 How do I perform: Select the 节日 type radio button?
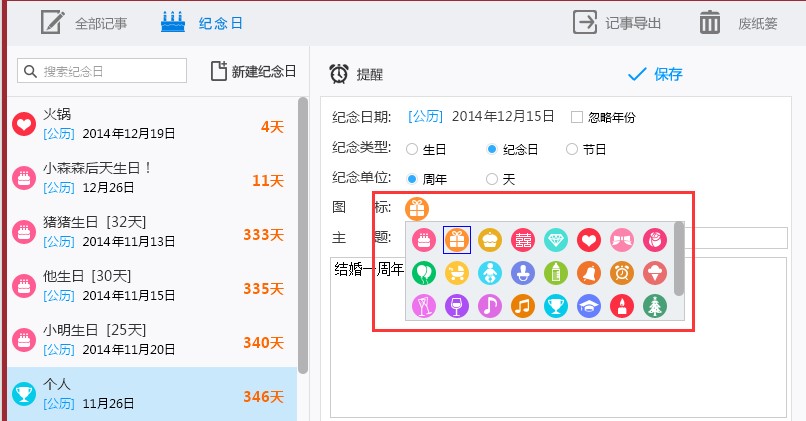point(572,149)
